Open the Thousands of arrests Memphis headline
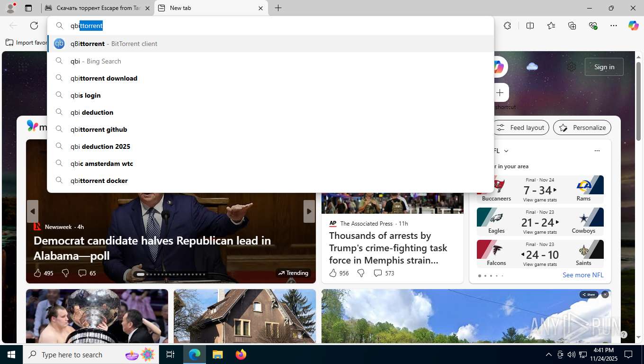 click(x=388, y=248)
